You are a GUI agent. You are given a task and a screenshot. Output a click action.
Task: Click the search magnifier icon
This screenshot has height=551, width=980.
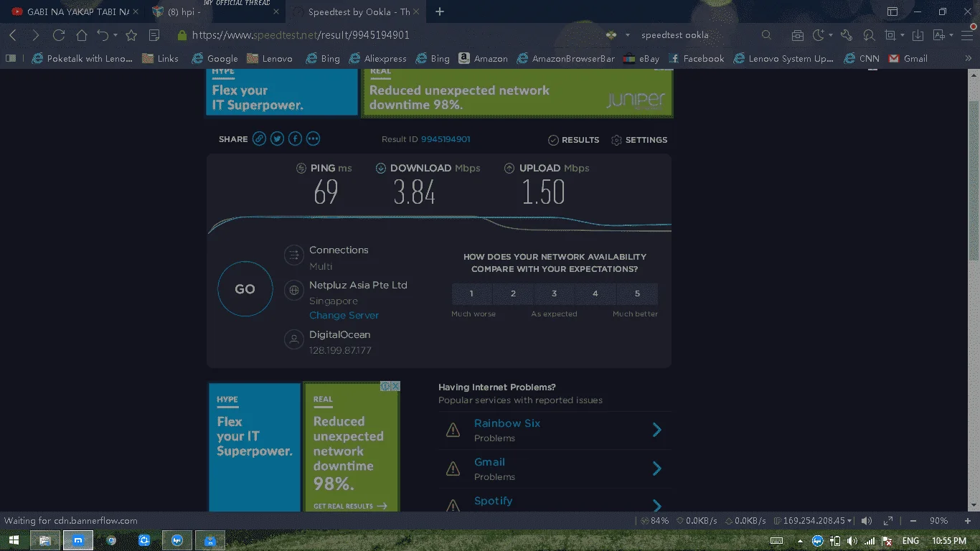[766, 35]
